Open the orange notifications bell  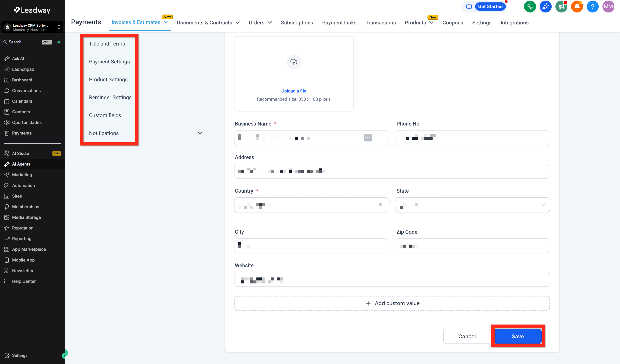coord(577,7)
